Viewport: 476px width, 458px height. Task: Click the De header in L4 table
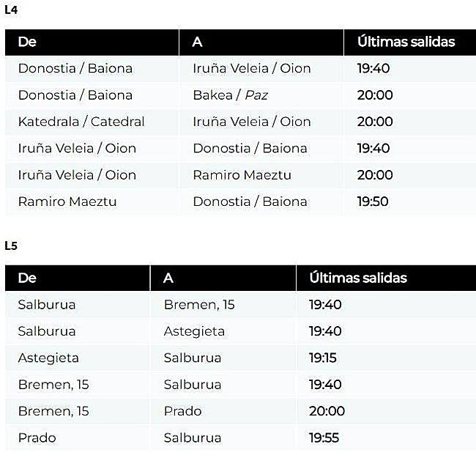[27, 42]
